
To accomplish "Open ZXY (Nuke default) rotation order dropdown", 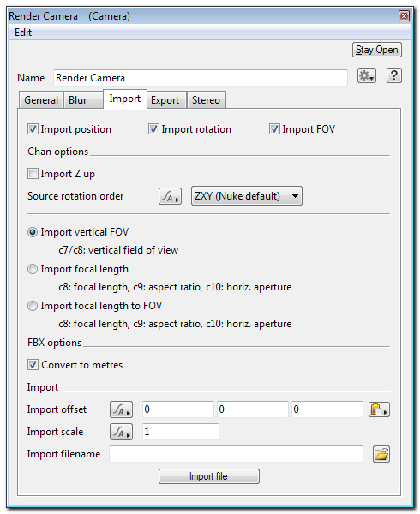I will [247, 196].
